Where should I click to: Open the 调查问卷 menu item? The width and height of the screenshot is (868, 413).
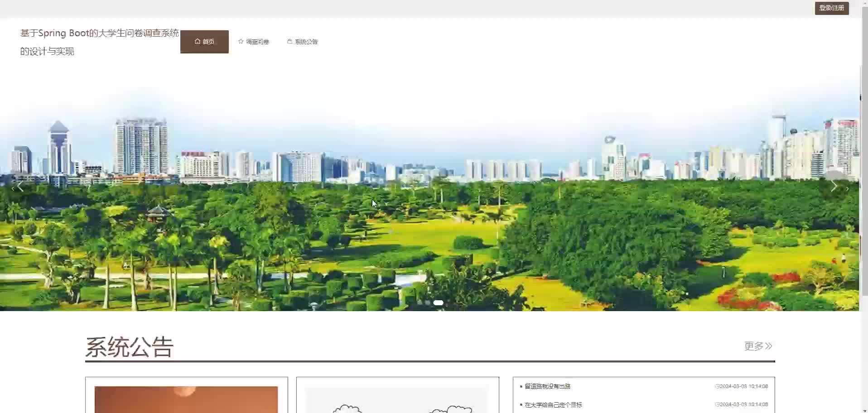254,42
